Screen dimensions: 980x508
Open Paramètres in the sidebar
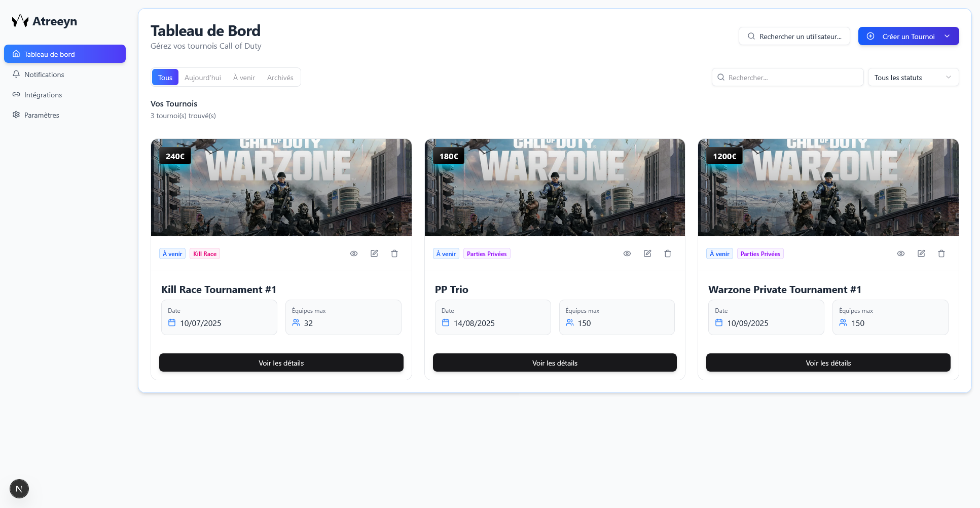click(x=65, y=115)
